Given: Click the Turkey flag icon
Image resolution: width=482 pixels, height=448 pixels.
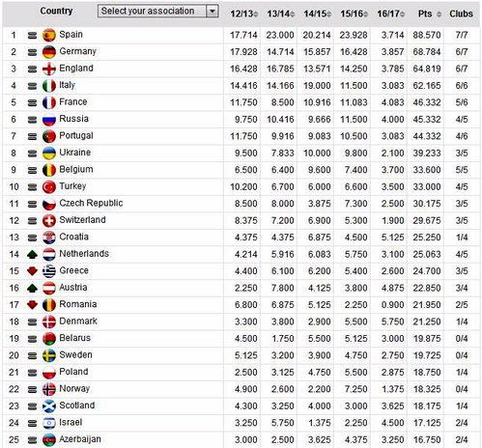Looking at the screenshot, I should tap(49, 187).
